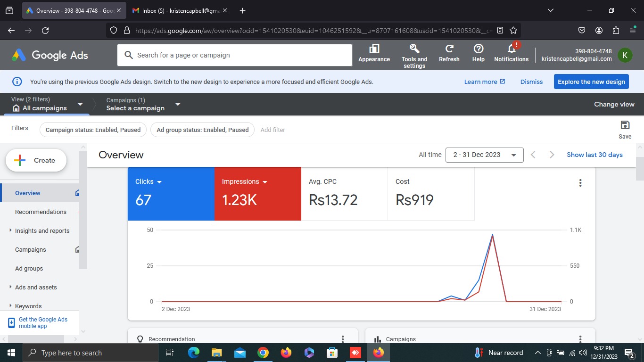Image resolution: width=644 pixels, height=362 pixels.
Task: Go to next date range arrow
Action: pyautogui.click(x=552, y=155)
